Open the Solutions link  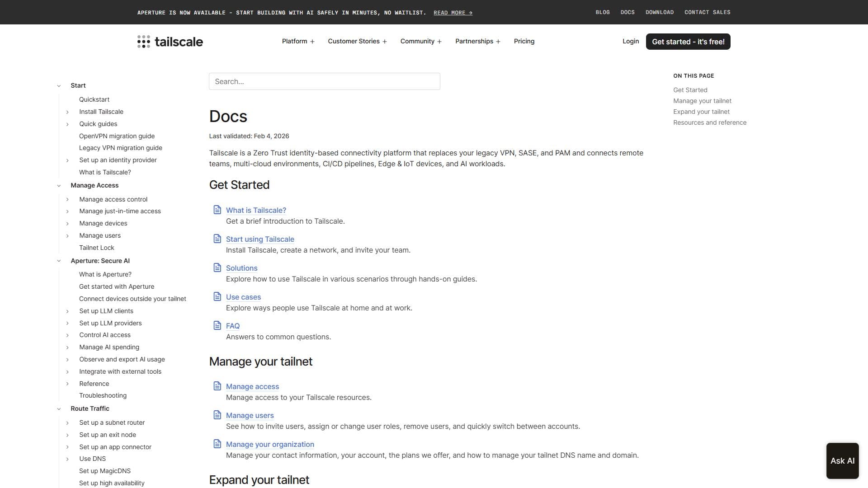(241, 268)
